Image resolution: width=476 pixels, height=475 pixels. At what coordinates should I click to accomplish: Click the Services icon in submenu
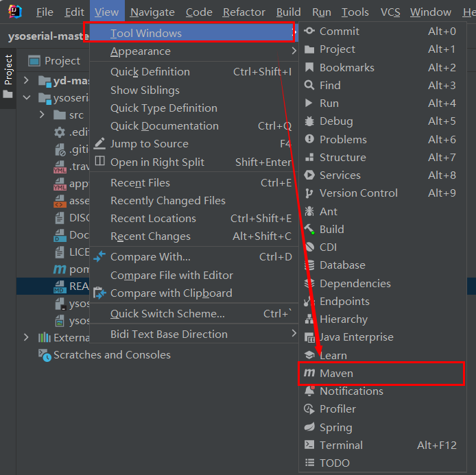pos(309,175)
